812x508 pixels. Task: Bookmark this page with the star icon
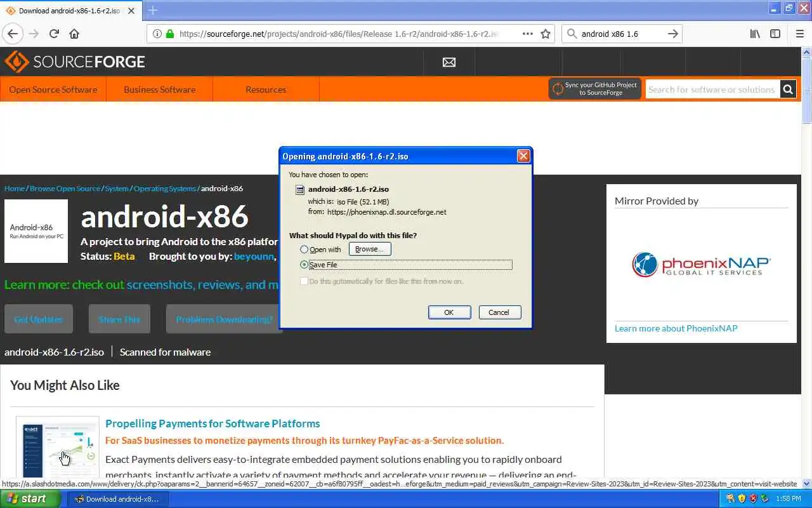[x=546, y=34]
